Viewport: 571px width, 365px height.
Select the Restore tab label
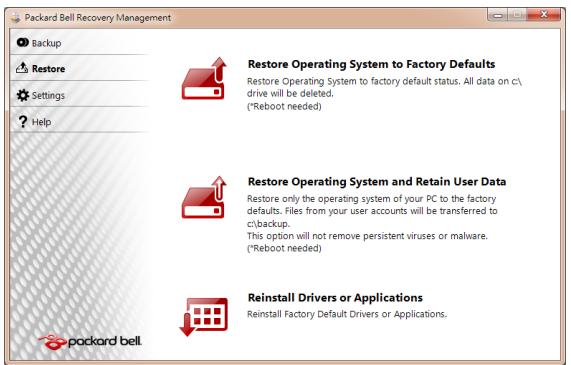[x=48, y=68]
